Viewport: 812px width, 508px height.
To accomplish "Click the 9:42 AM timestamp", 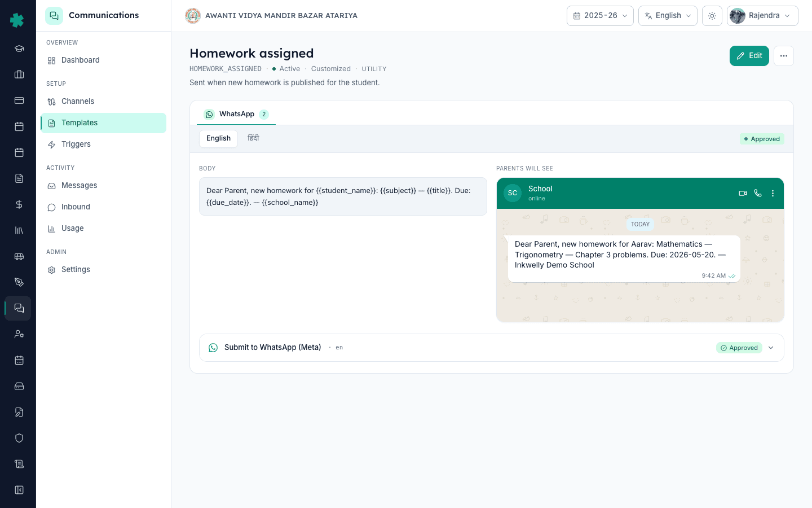I will pos(713,275).
